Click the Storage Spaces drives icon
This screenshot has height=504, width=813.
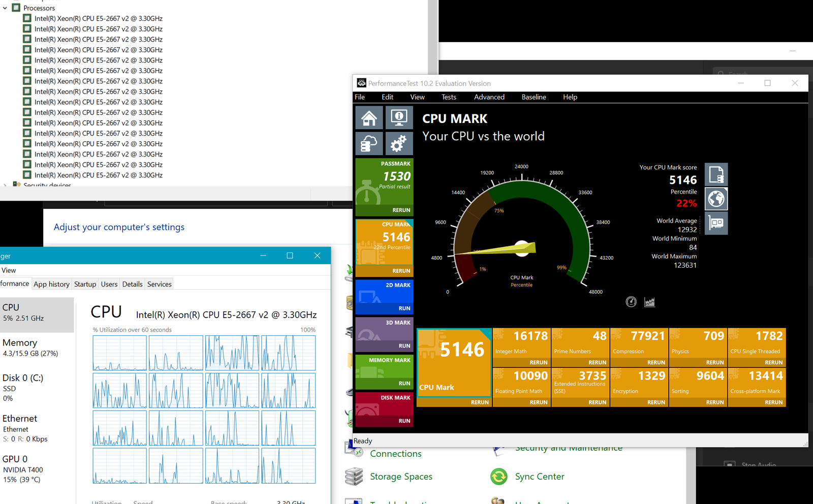point(354,477)
